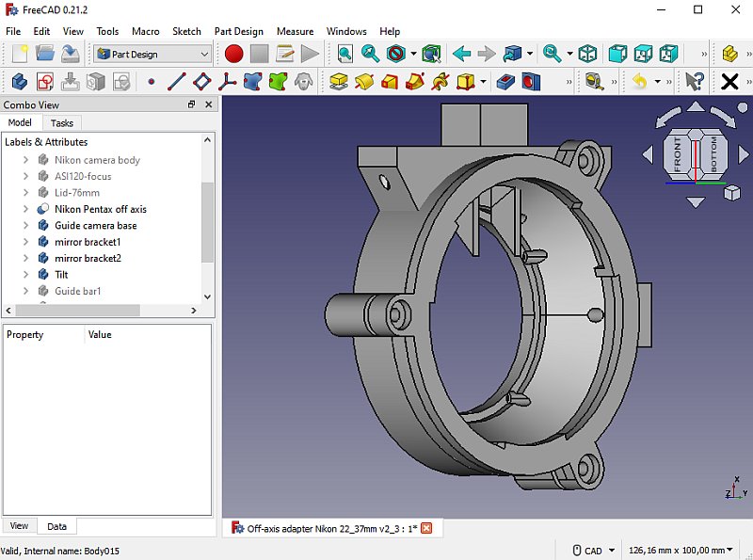
Task: Expand the Nikon camera body tree item
Action: click(26, 160)
